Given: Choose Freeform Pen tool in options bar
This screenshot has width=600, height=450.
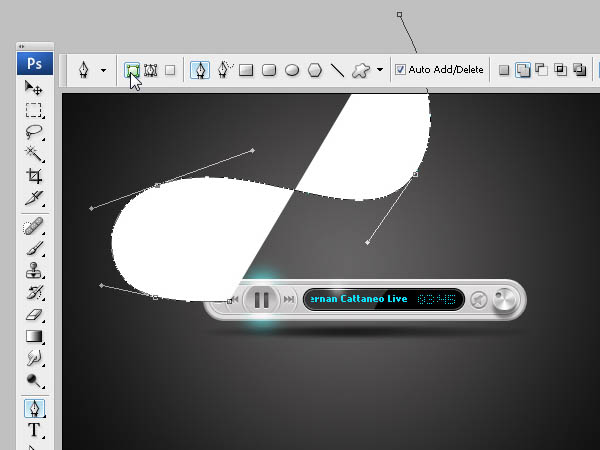Looking at the screenshot, I should click(224, 70).
